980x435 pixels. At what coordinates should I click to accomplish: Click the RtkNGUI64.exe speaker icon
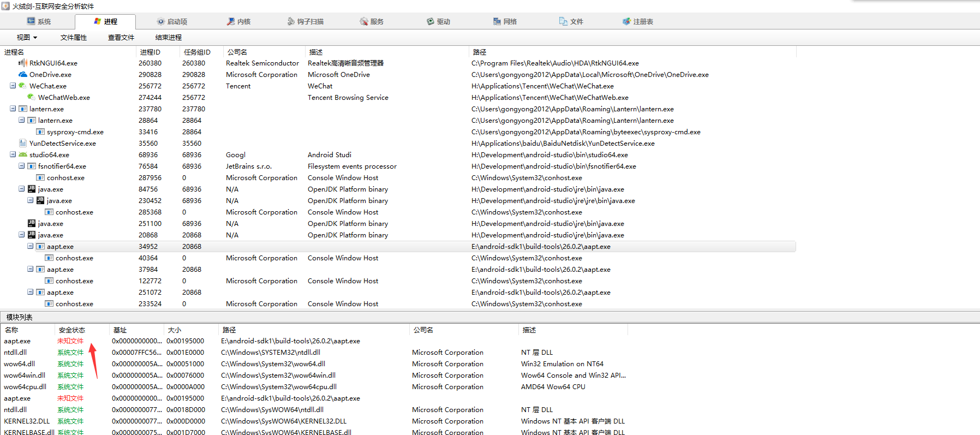point(22,63)
